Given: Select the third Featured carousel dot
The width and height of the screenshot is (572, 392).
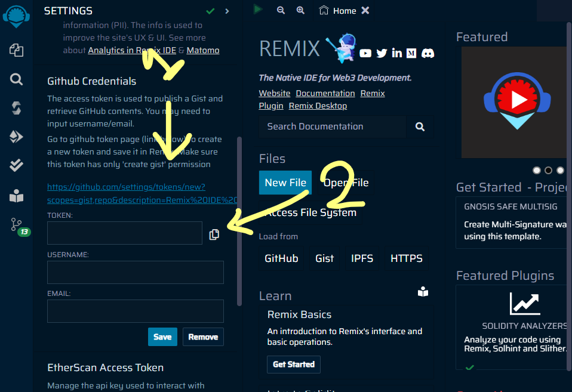Looking at the screenshot, I should 560,170.
